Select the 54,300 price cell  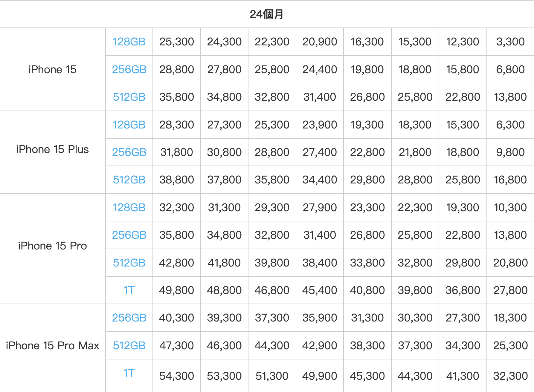[x=176, y=376]
